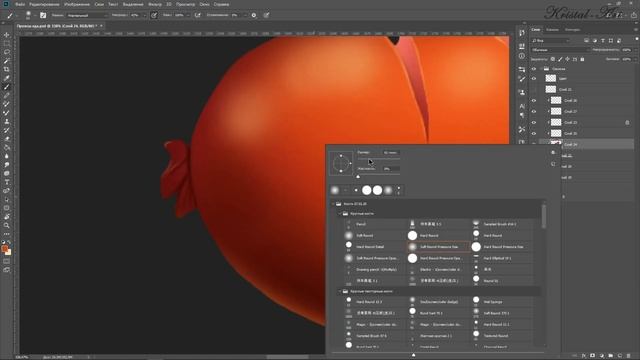Choose the Pencil brush preset

(x=375, y=224)
